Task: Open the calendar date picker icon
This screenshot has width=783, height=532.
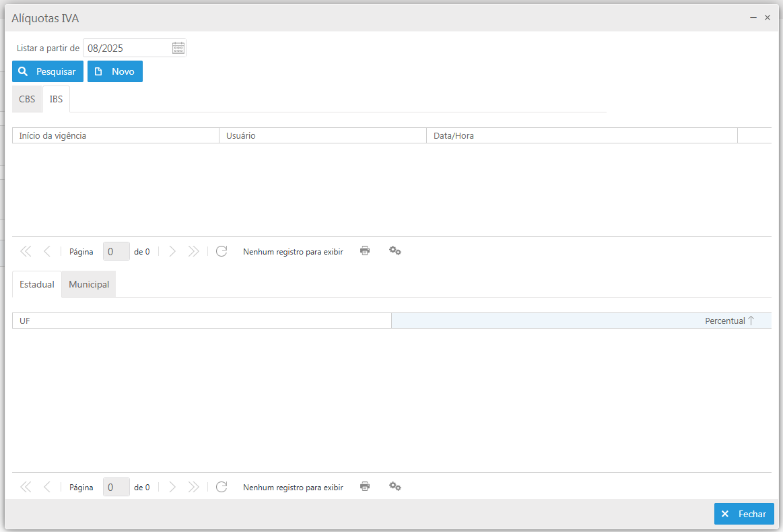Action: pyautogui.click(x=178, y=48)
